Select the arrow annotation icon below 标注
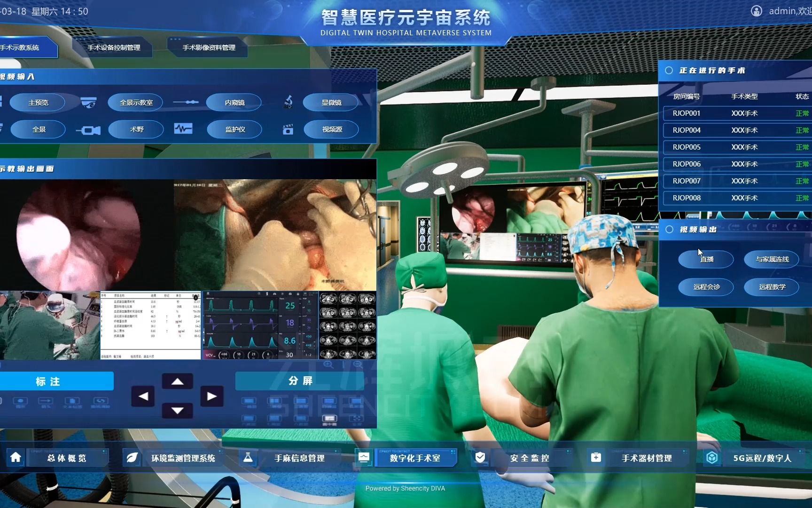812x508 pixels. point(45,400)
